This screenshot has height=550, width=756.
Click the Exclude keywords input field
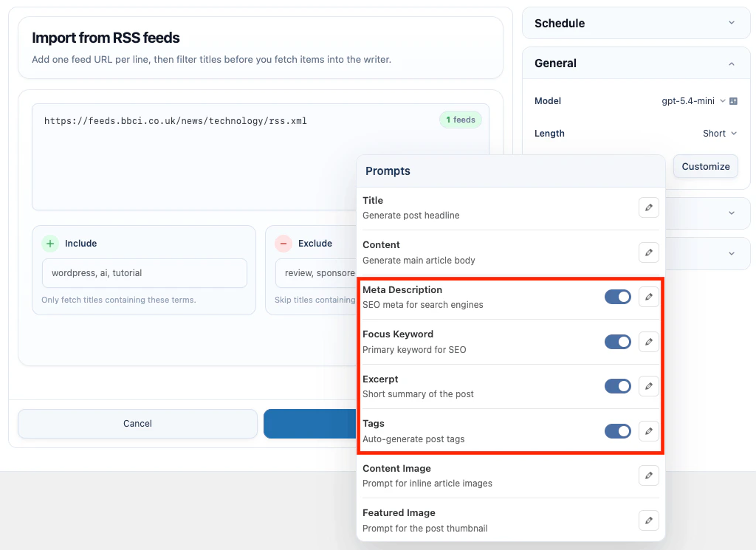pos(316,273)
